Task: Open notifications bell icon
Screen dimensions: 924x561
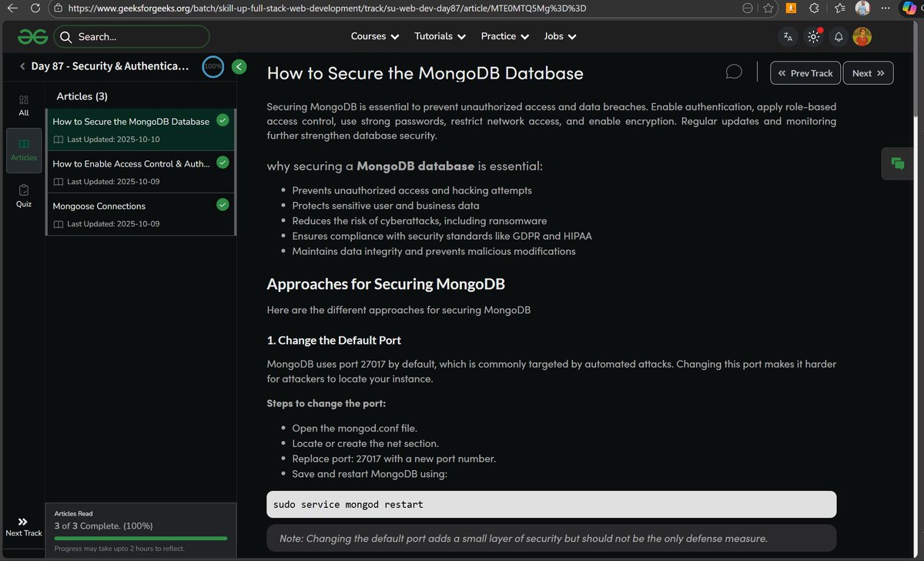Action: 839,36
